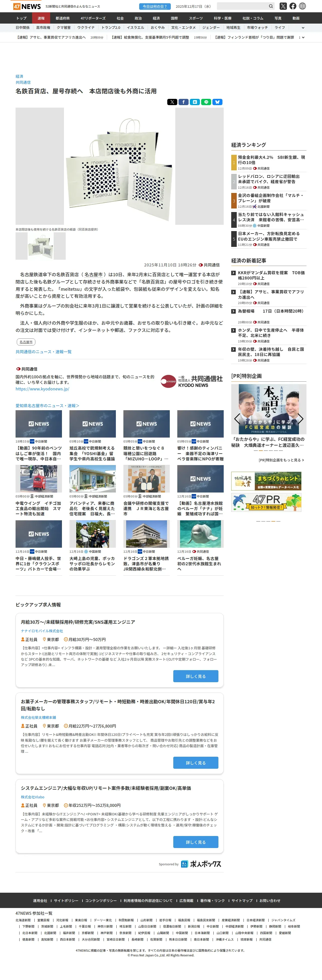Open footer お問い合わせ link
This screenshot has height=980, width=322.
tap(270, 900)
